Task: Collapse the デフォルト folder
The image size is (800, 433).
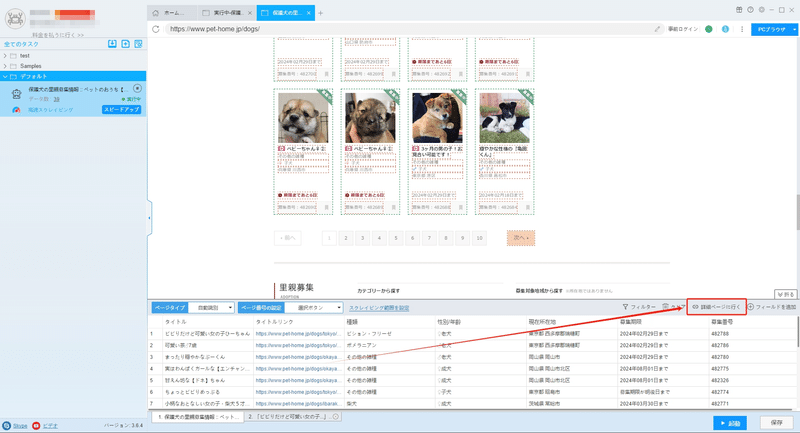Action: point(5,77)
